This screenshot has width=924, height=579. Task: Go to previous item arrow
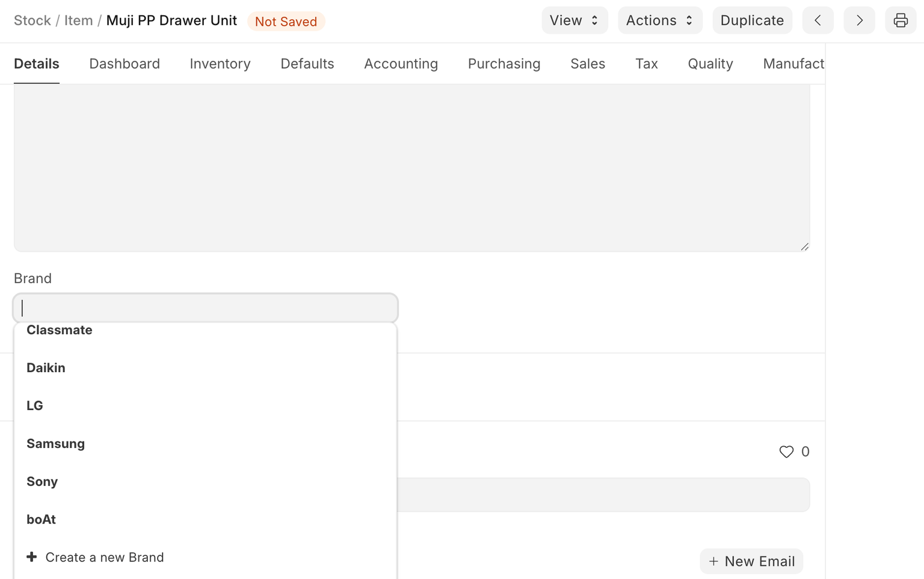coord(818,20)
